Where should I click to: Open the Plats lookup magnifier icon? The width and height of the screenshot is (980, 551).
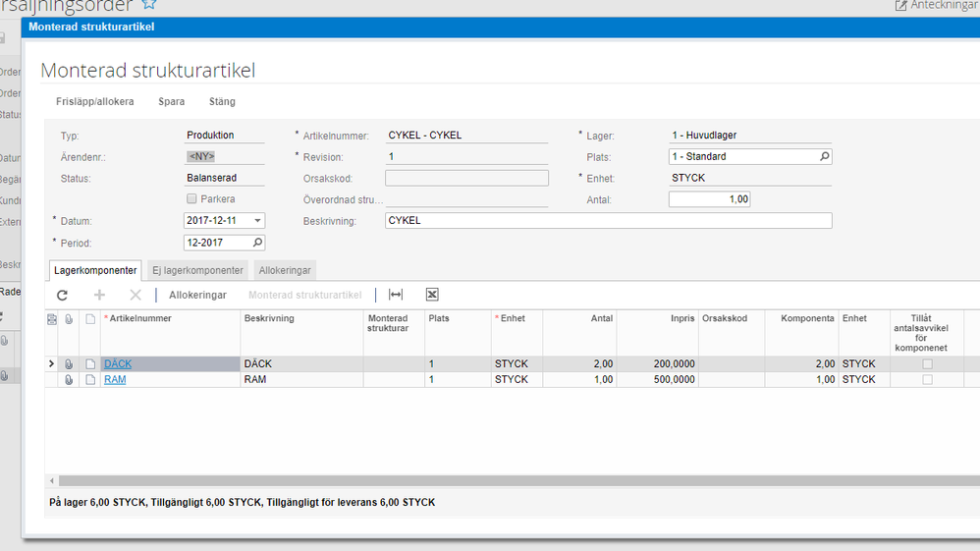824,156
